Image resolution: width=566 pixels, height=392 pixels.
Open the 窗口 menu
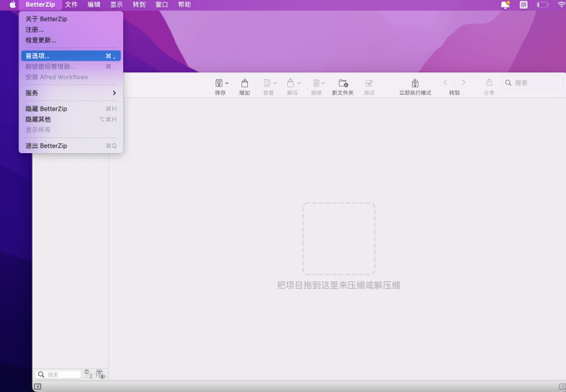pyautogui.click(x=161, y=5)
